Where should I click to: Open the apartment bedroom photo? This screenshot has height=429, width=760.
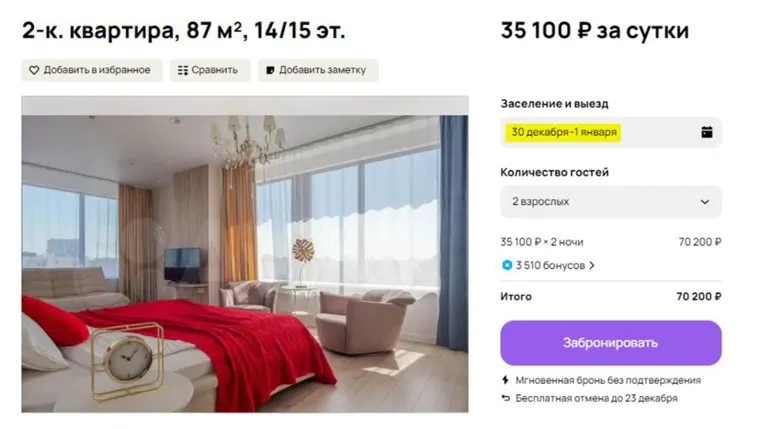[x=245, y=253]
